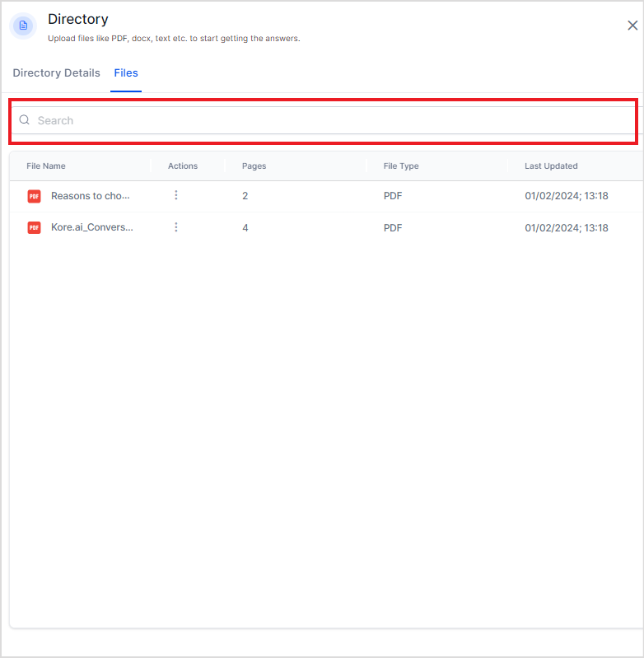The width and height of the screenshot is (644, 658).
Task: Switch to the Directory Details tab
Action: (x=56, y=73)
